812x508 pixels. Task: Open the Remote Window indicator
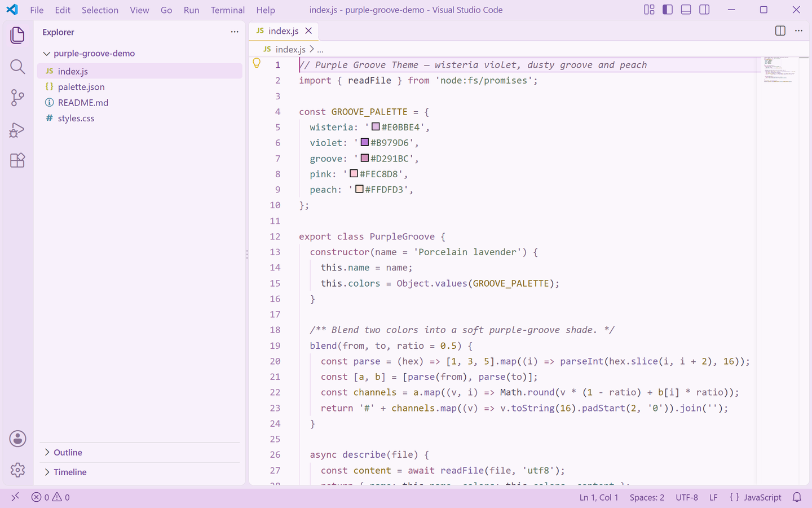(15, 497)
